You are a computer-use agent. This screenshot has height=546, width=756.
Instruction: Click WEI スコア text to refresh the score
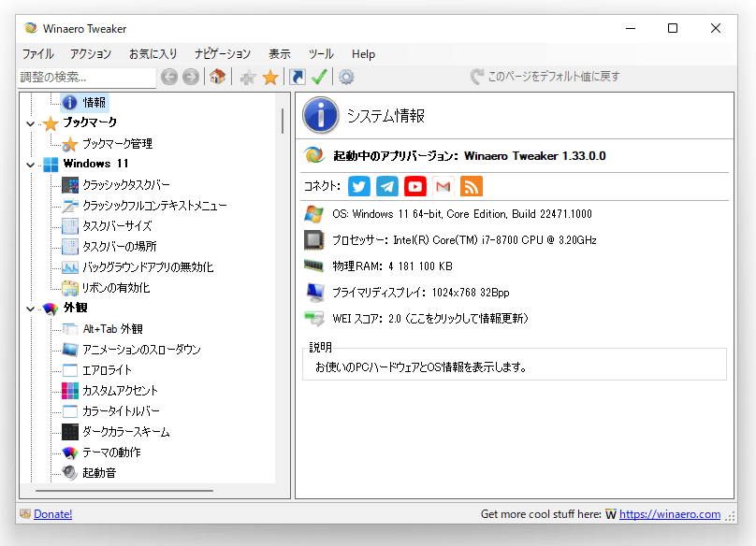(430, 319)
